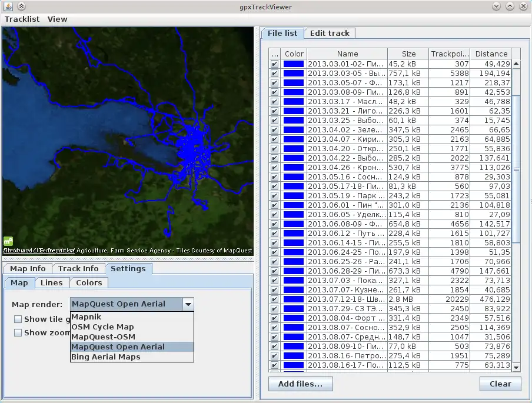Click color swatch of track 2013.08.04

pyautogui.click(x=294, y=318)
